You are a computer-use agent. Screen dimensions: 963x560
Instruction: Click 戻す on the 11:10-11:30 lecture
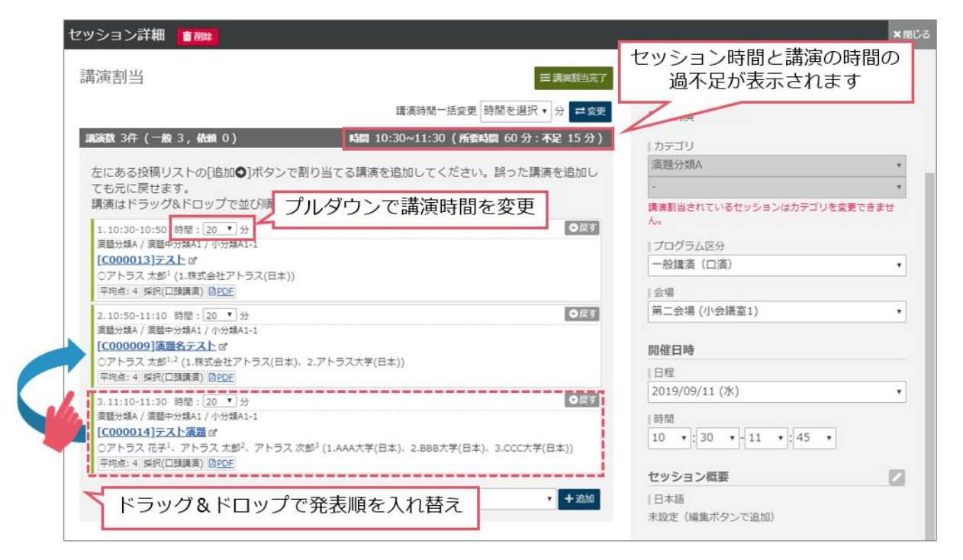pos(581,401)
